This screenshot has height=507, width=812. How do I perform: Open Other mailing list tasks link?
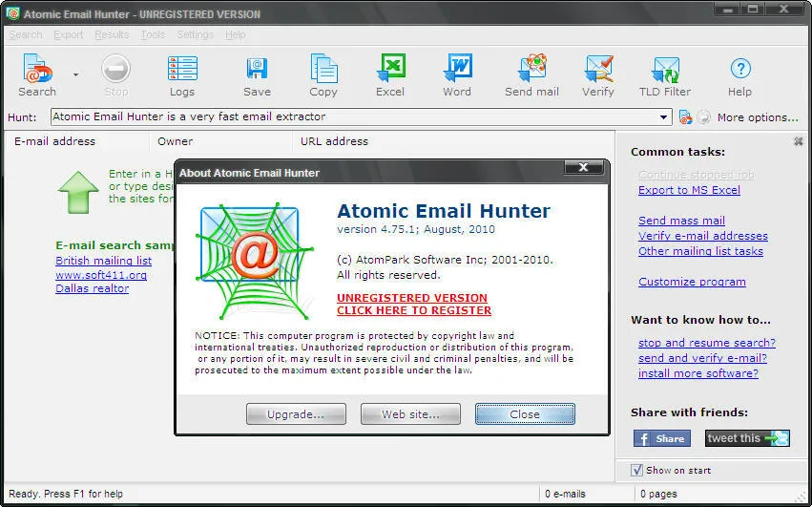[700, 251]
